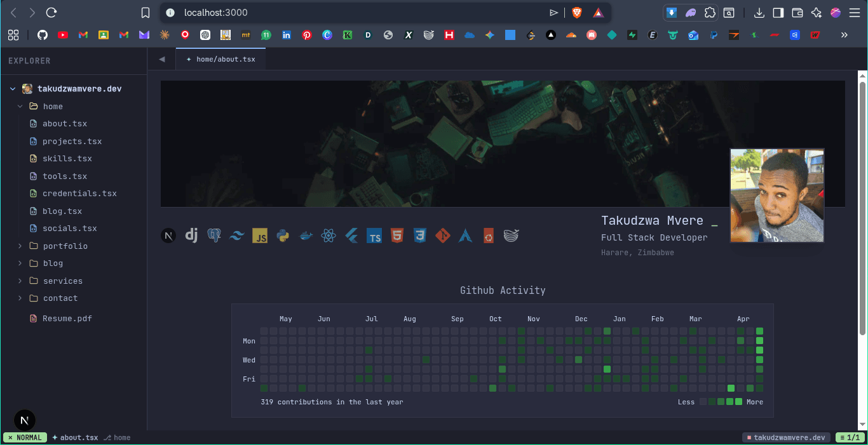868x445 pixels.
Task: Click the blue CSS3 shield icon
Action: click(x=419, y=236)
